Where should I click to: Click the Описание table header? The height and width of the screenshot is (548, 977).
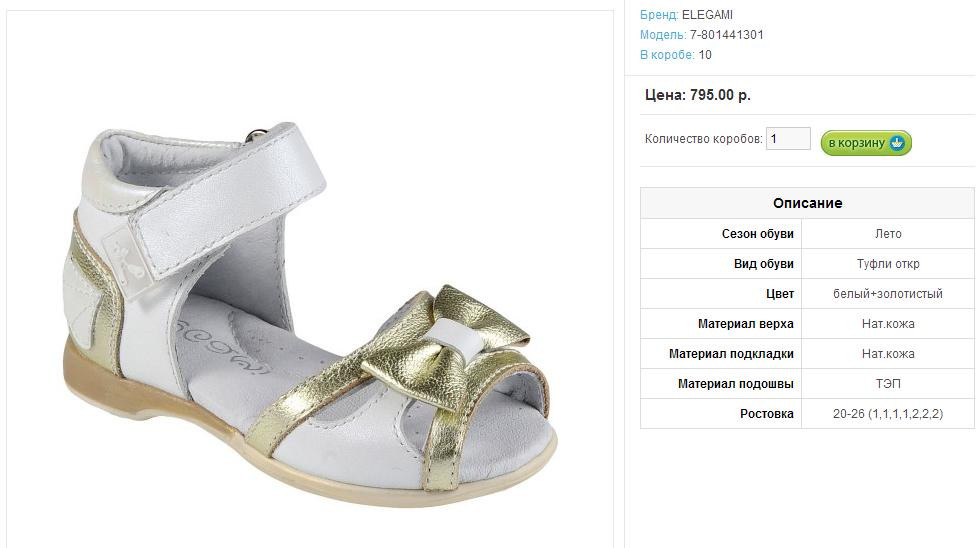808,203
